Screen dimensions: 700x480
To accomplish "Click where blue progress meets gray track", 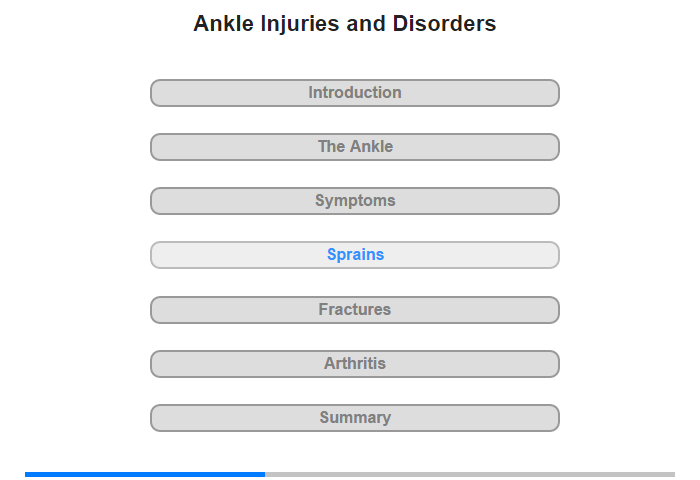I will click(x=265, y=474).
